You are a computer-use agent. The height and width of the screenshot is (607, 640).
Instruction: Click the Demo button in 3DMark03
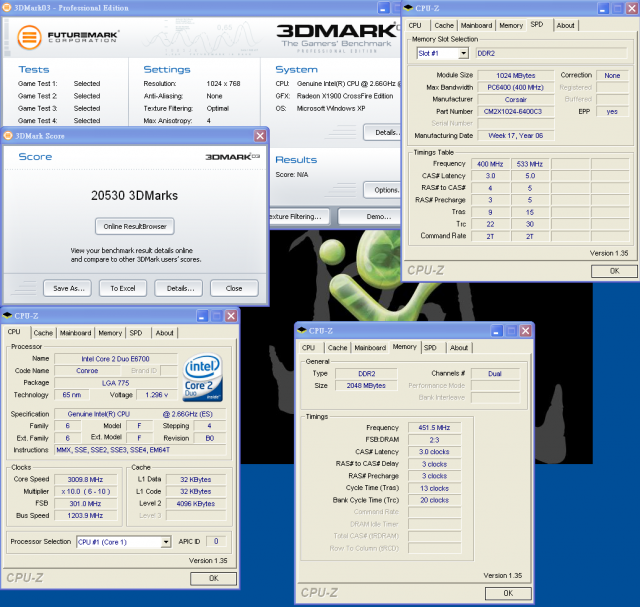pyautogui.click(x=369, y=216)
